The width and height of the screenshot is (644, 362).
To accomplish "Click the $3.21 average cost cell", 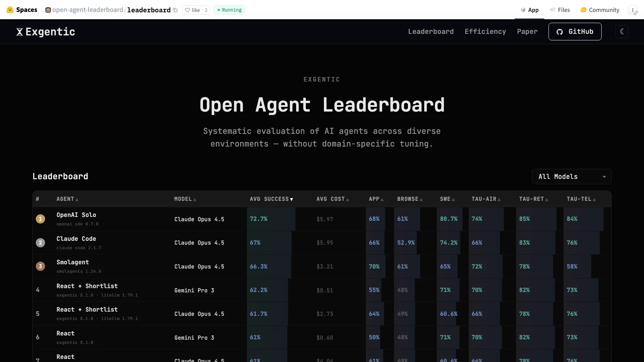I will pyautogui.click(x=325, y=267).
